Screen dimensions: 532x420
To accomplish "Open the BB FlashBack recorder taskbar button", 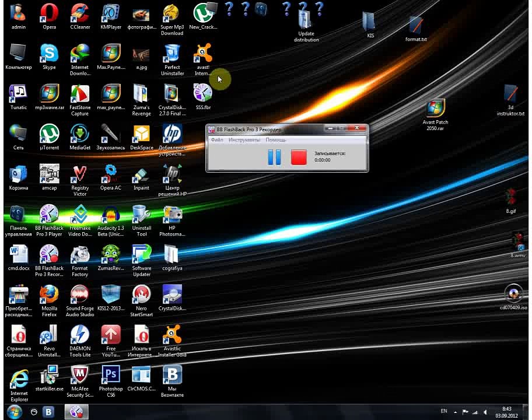I will (x=76, y=412).
